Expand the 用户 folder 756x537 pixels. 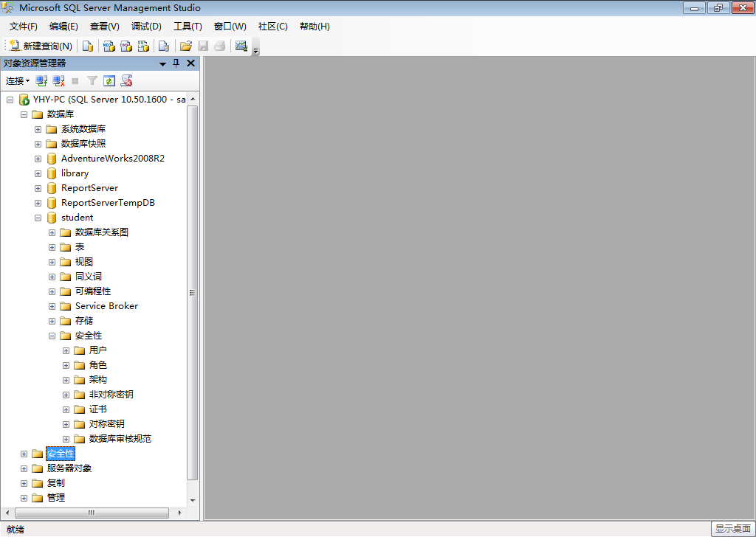point(66,350)
